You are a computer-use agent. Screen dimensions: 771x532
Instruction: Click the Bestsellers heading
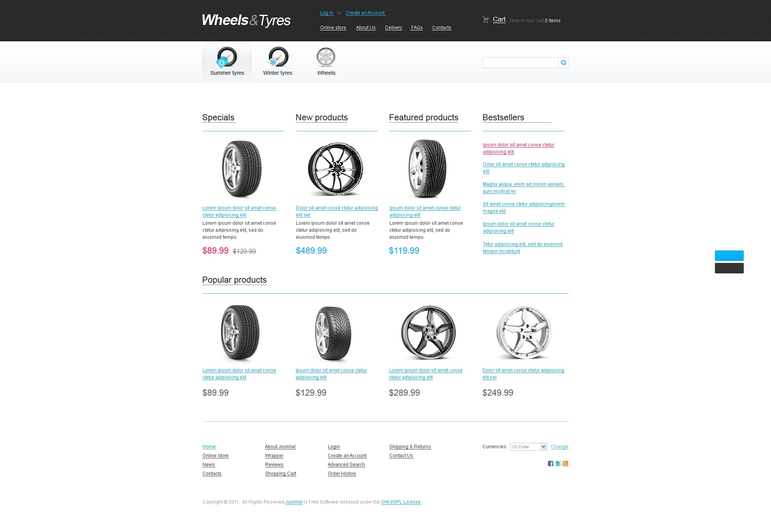503,118
